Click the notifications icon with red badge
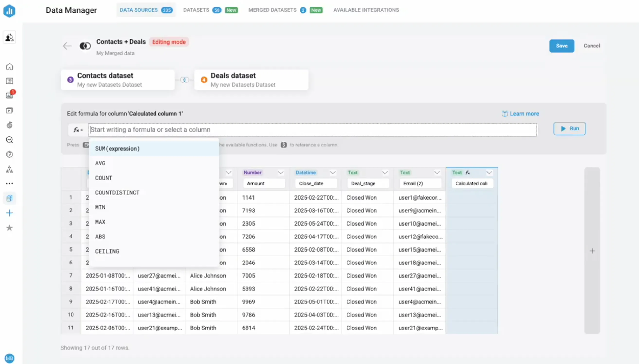The width and height of the screenshot is (639, 364). 10,95
